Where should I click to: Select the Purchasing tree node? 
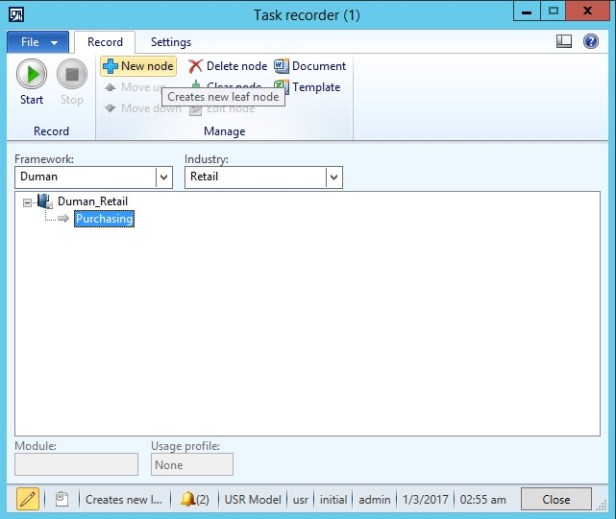(104, 219)
